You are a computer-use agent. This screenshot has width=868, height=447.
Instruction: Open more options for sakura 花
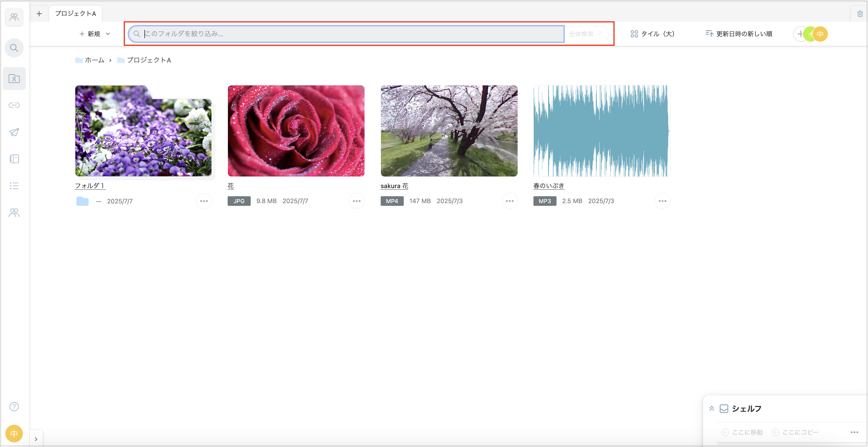(x=509, y=201)
